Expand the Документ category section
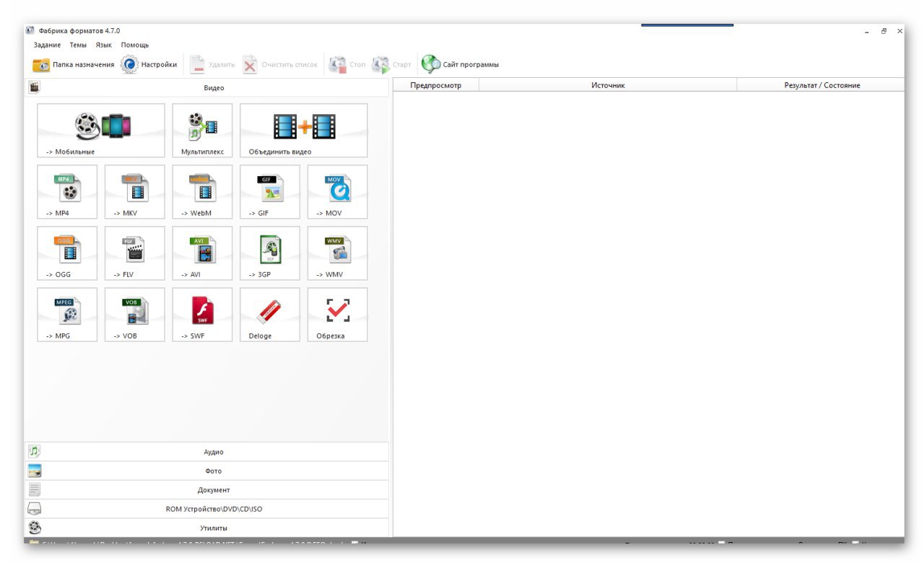 [x=206, y=490]
